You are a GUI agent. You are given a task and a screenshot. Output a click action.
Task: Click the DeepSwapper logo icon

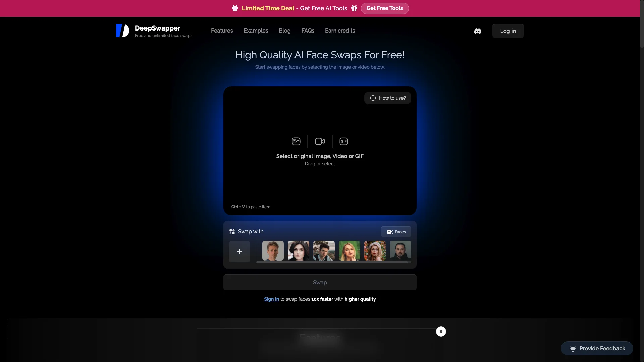click(x=122, y=31)
